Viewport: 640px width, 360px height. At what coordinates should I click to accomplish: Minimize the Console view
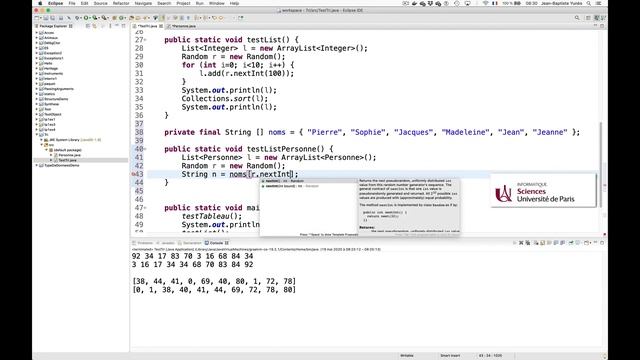(595, 243)
